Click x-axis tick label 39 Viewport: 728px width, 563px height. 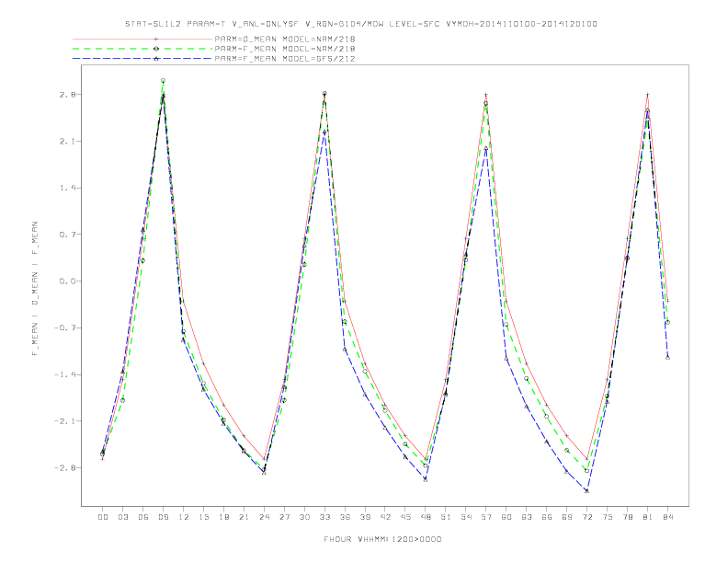(x=365, y=517)
